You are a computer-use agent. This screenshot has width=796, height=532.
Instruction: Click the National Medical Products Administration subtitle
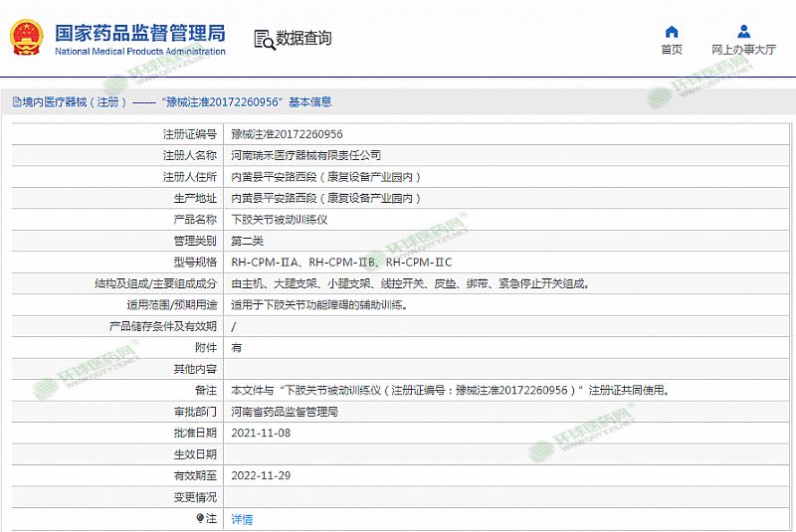[x=139, y=52]
